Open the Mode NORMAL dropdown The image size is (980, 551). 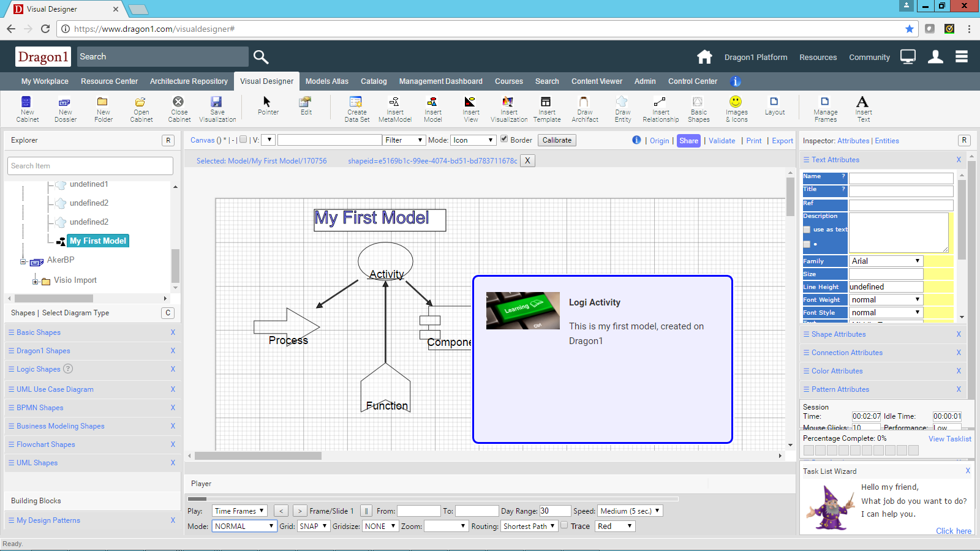pyautogui.click(x=244, y=526)
